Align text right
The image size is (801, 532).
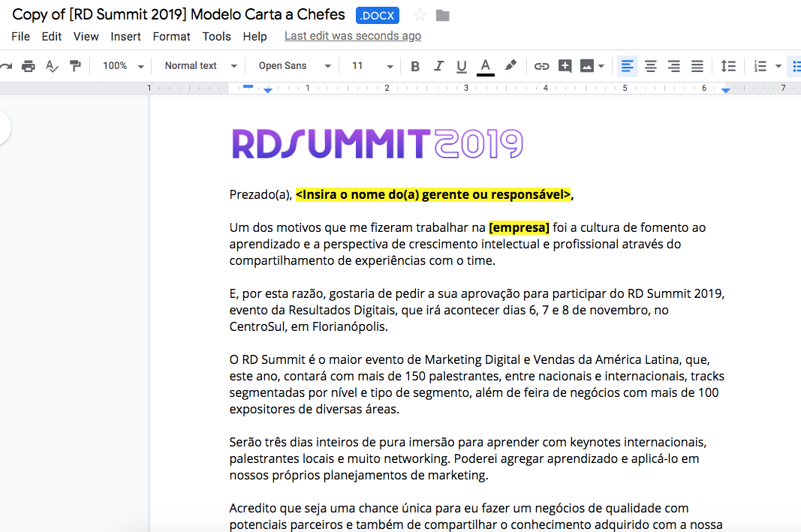[674, 66]
